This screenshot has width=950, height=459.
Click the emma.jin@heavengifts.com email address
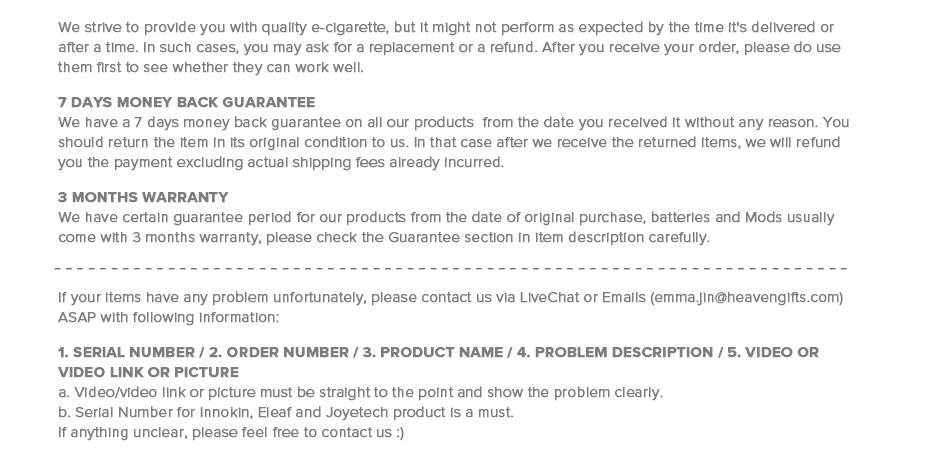[746, 298]
